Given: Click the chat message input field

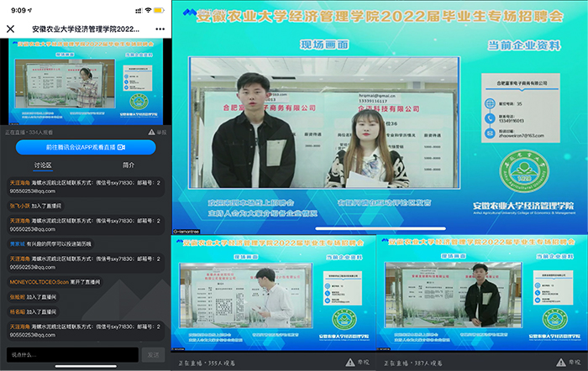Looking at the screenshot, I should 71,354.
